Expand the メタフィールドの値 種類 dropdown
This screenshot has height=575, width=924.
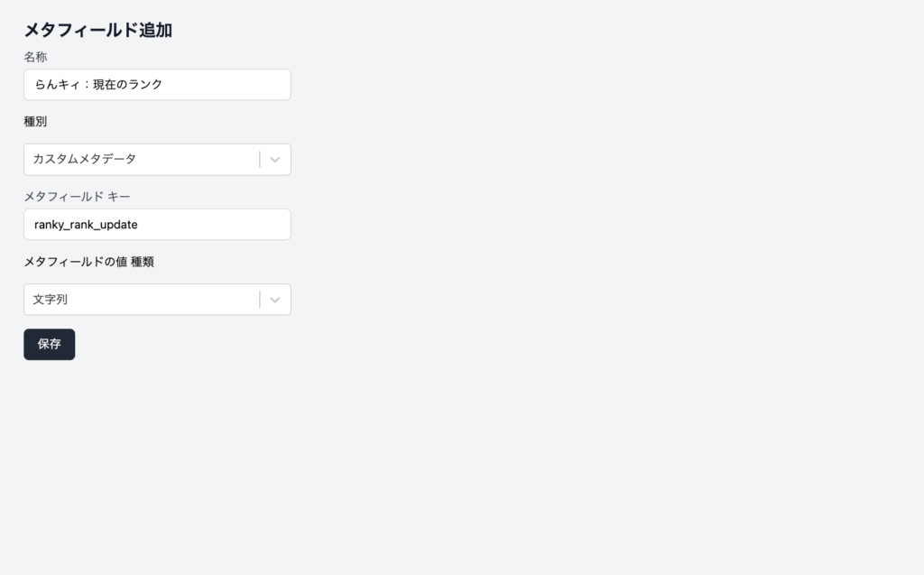[144, 300]
